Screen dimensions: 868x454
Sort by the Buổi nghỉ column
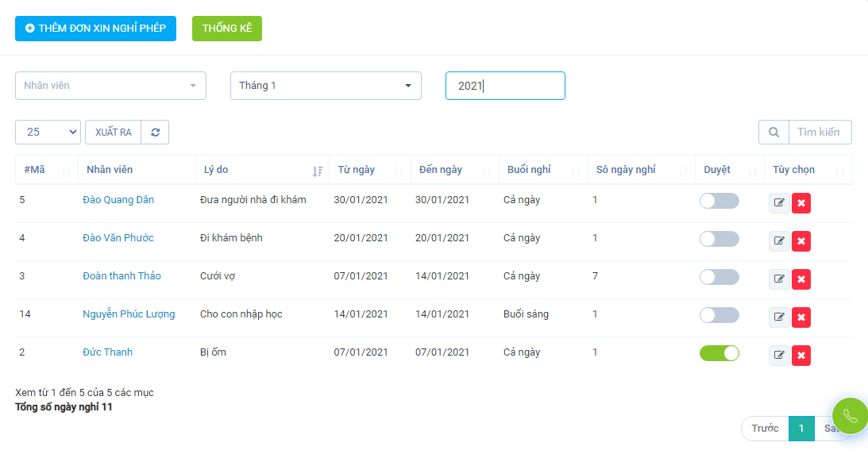pyautogui.click(x=544, y=170)
